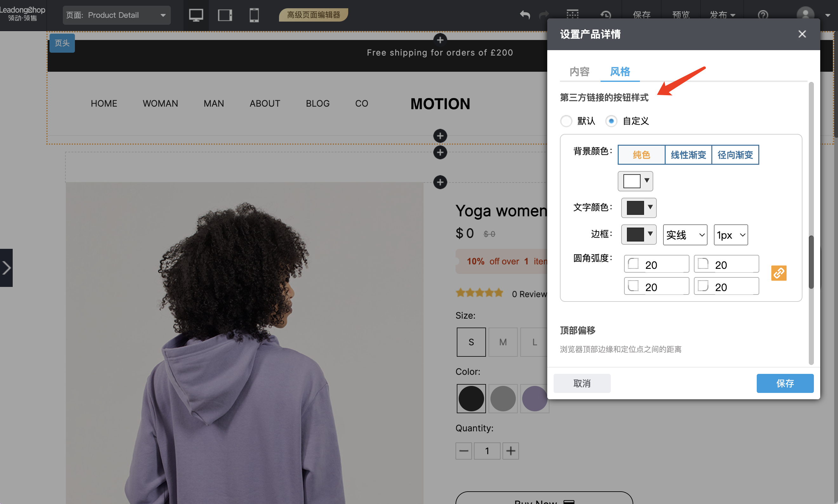Click the redo arrow icon
838x504 pixels.
(x=543, y=15)
